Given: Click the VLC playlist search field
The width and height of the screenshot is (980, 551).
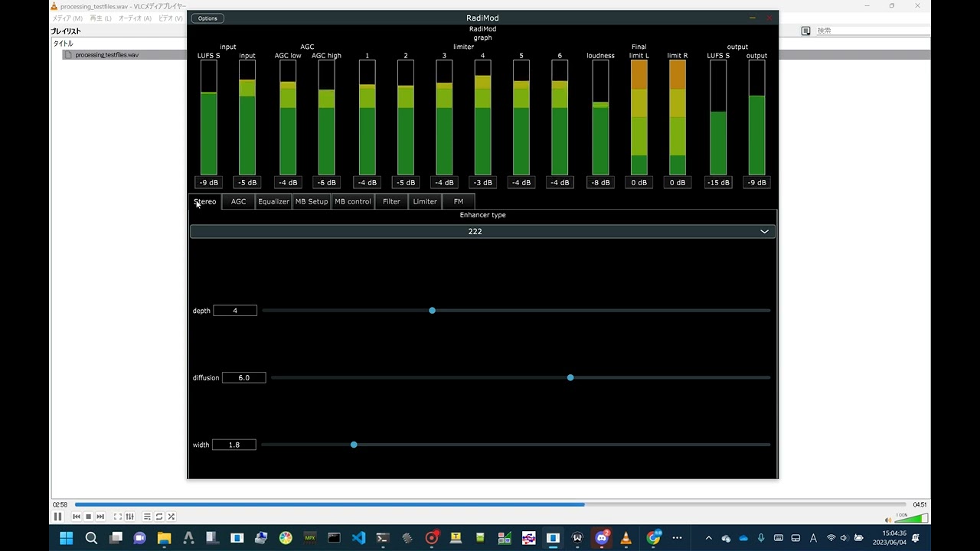Looking at the screenshot, I should coord(871,31).
